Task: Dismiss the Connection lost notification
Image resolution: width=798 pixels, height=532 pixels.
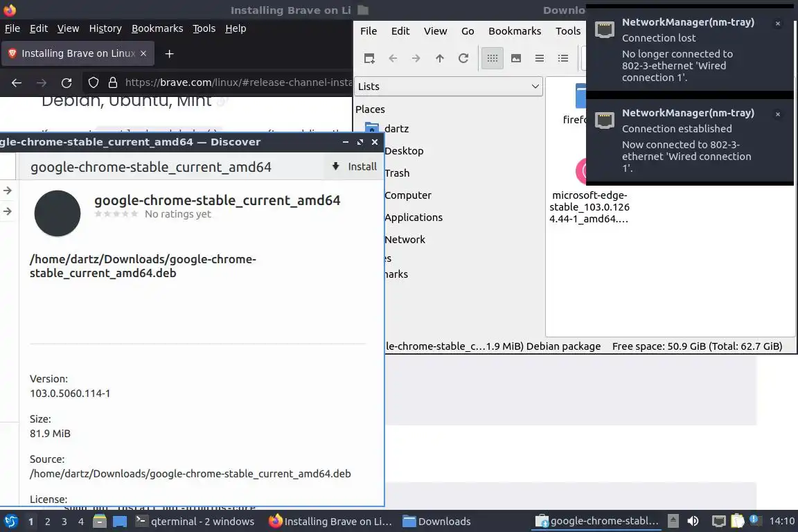Action: coord(778,24)
